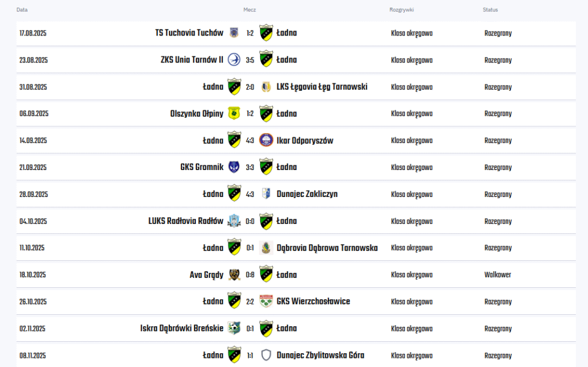
Task: Click the Dunajec Zbylitowska Góra shield placeholder
Action: coord(266,355)
